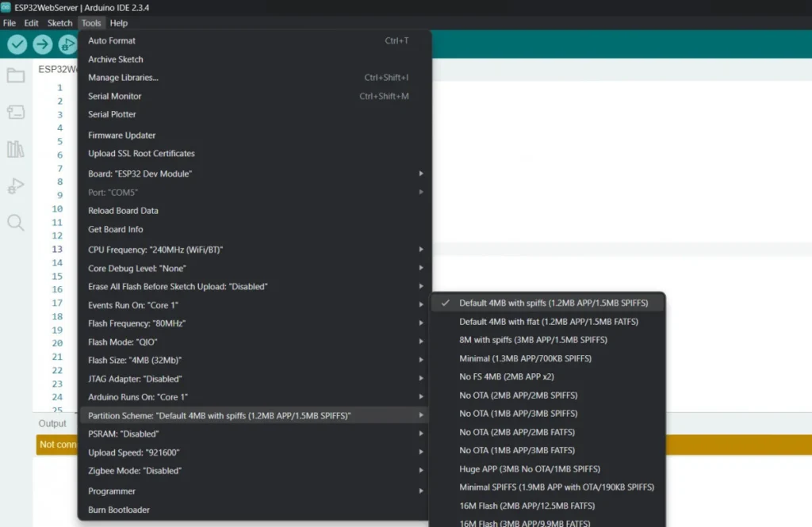Open the Search magnifier icon in sidebar
This screenshot has width=812, height=527.
click(x=15, y=223)
